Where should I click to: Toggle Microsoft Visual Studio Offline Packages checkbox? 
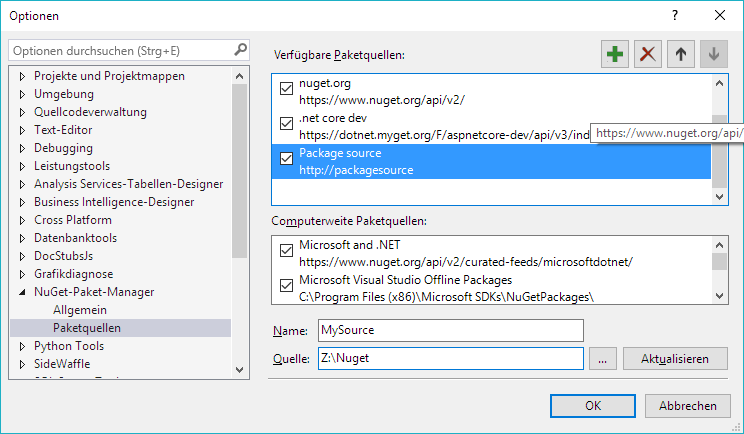286,285
